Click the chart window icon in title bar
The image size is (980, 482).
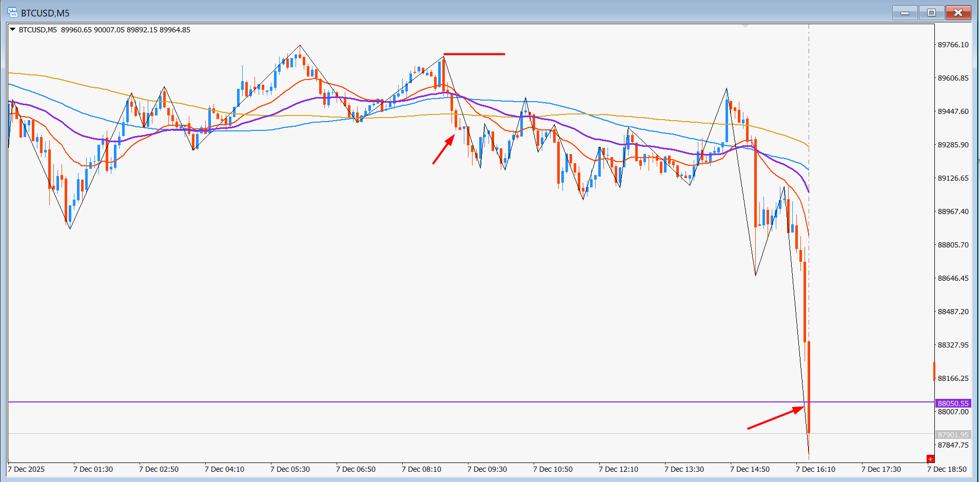point(12,12)
